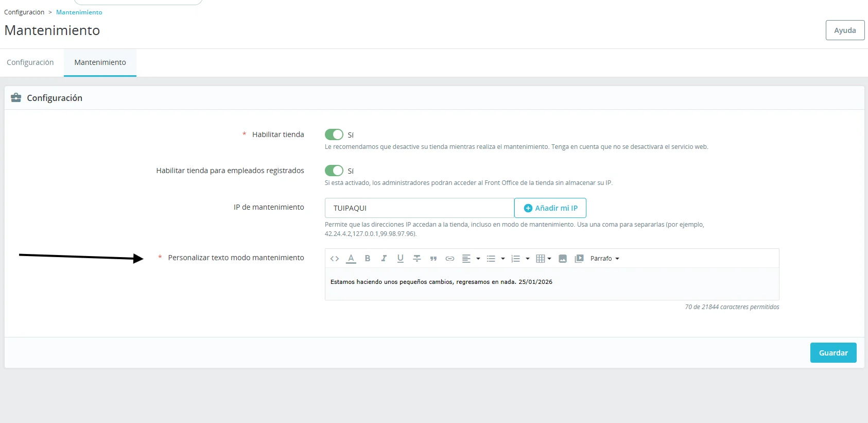Click 'IP de mantenimiento' label
Viewport: 868px width, 423px height.
tap(269, 207)
